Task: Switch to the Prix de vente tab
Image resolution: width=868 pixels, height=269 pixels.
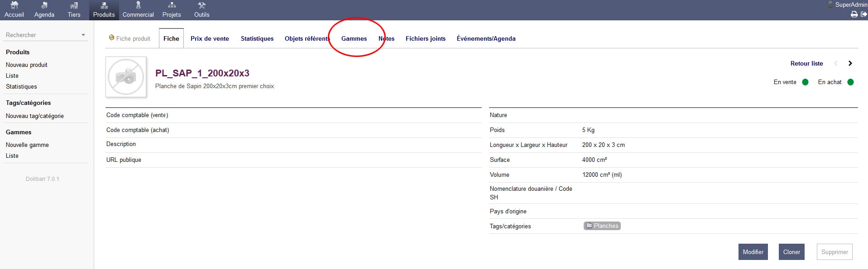Action: click(x=210, y=38)
